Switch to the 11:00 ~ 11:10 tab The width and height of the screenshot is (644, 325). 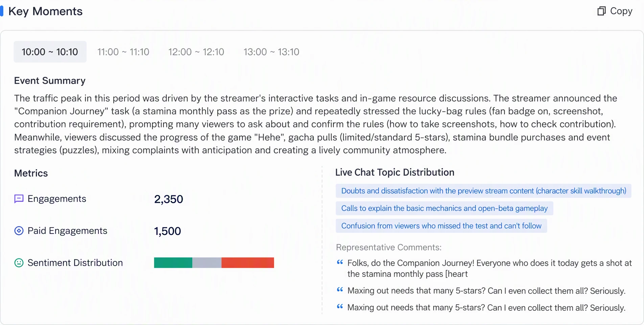[123, 52]
